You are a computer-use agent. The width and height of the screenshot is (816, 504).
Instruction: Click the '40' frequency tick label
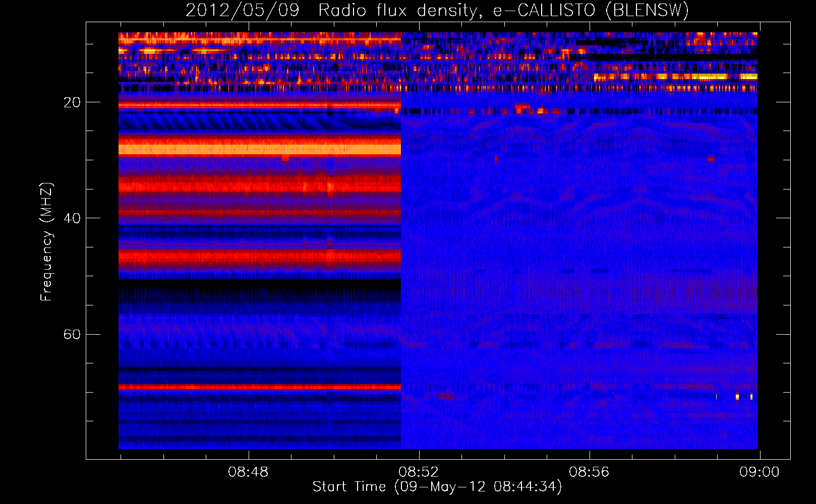[x=72, y=218]
